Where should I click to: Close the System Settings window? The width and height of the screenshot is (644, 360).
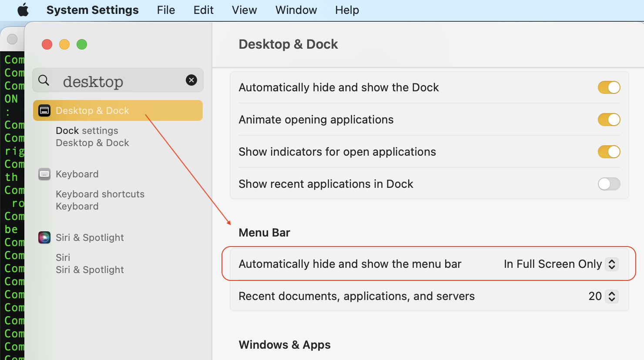[x=47, y=44]
